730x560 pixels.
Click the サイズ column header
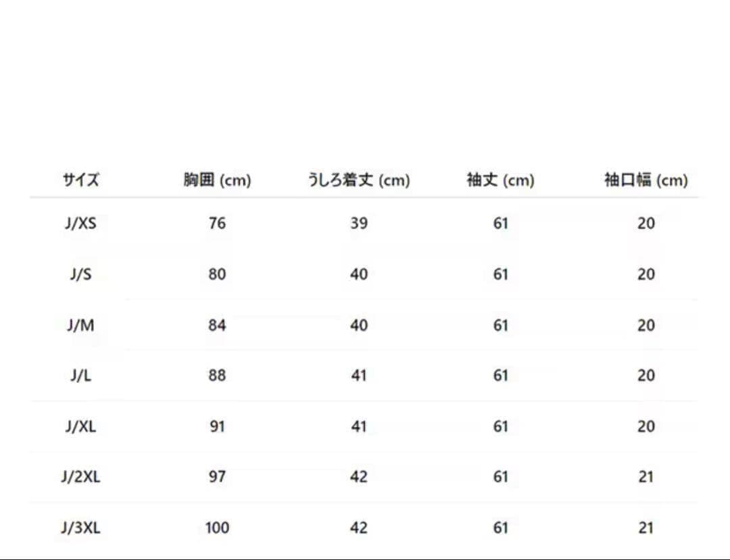(81, 180)
